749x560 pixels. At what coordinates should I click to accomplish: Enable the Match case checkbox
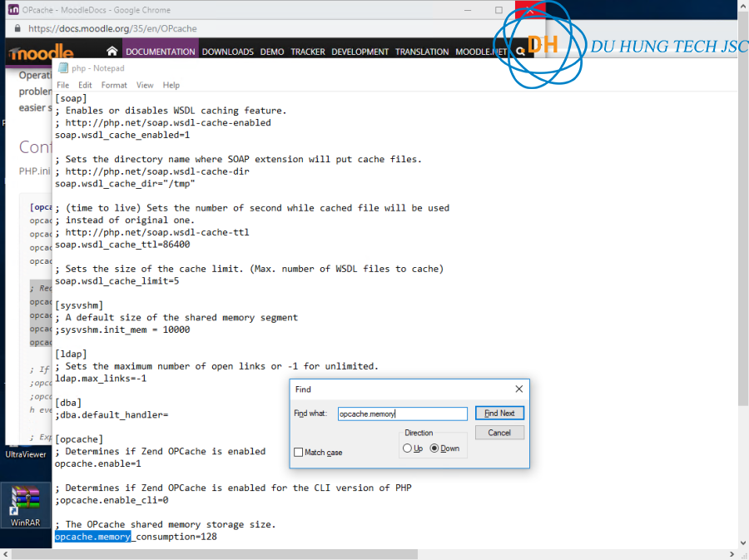(x=299, y=452)
